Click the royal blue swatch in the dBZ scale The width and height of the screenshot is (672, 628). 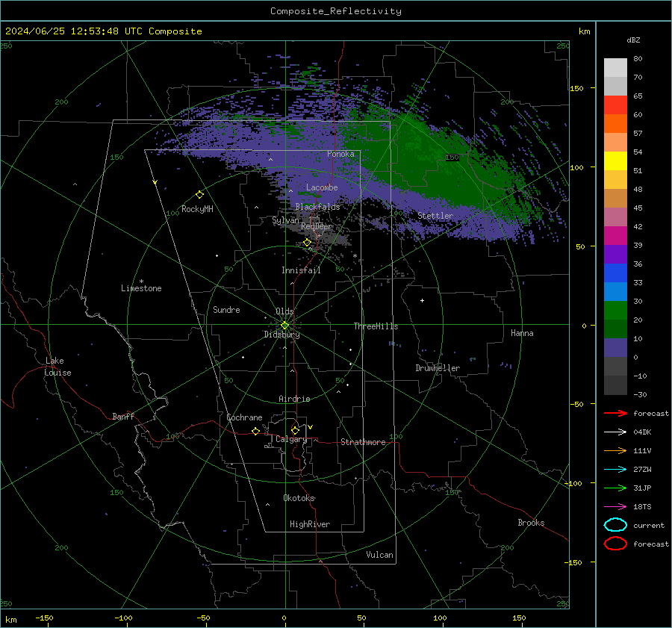pos(615,273)
